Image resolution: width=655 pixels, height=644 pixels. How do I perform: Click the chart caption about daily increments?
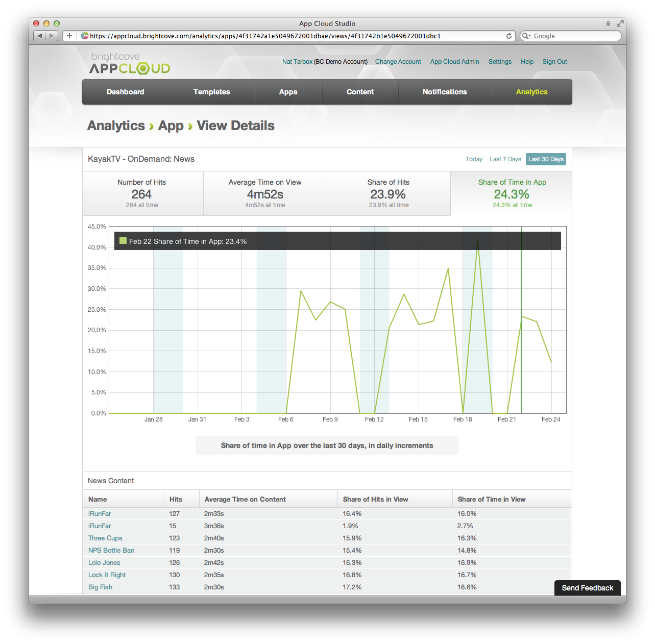(x=327, y=445)
